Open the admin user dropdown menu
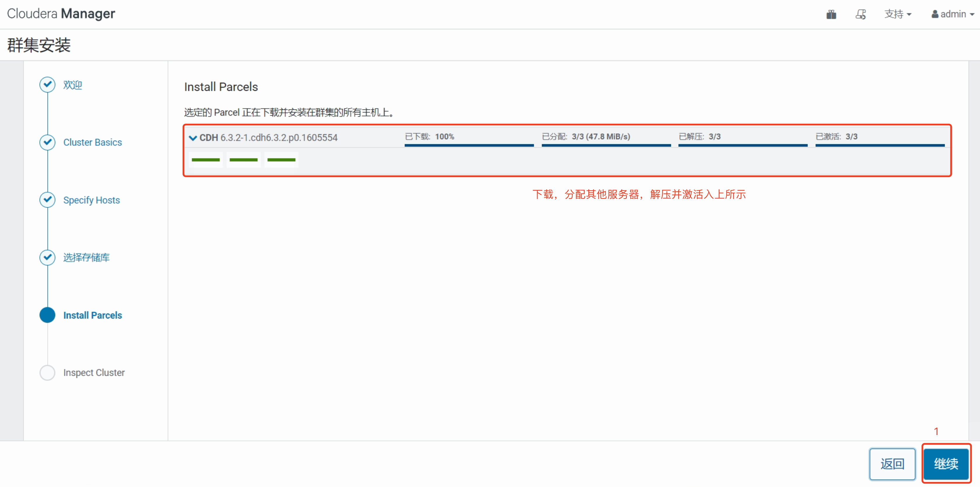The height and width of the screenshot is (487, 980). pyautogui.click(x=953, y=15)
